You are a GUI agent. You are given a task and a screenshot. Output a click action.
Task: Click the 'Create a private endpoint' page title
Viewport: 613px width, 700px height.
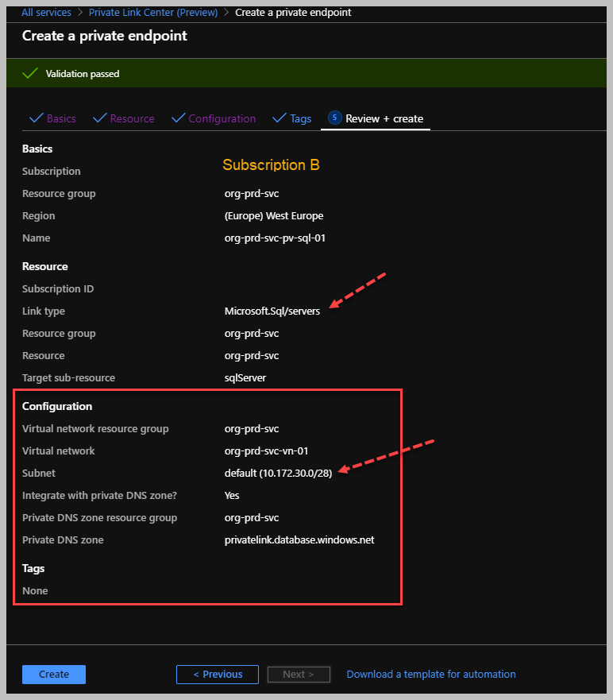pyautogui.click(x=105, y=36)
